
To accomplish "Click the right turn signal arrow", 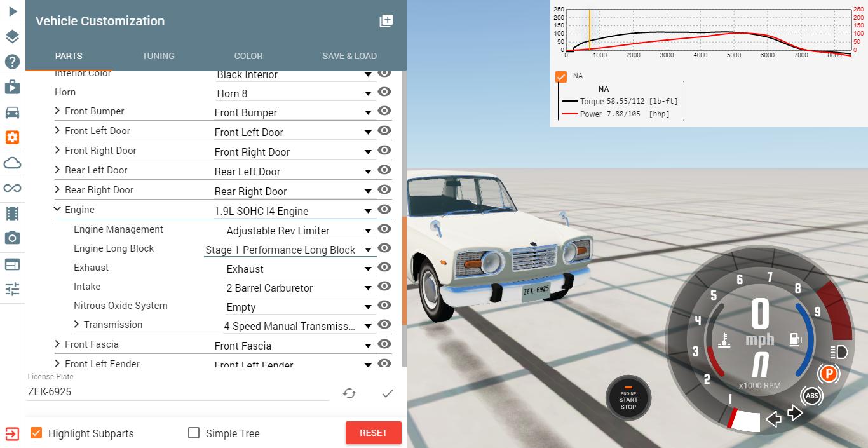I will pyautogui.click(x=795, y=413).
